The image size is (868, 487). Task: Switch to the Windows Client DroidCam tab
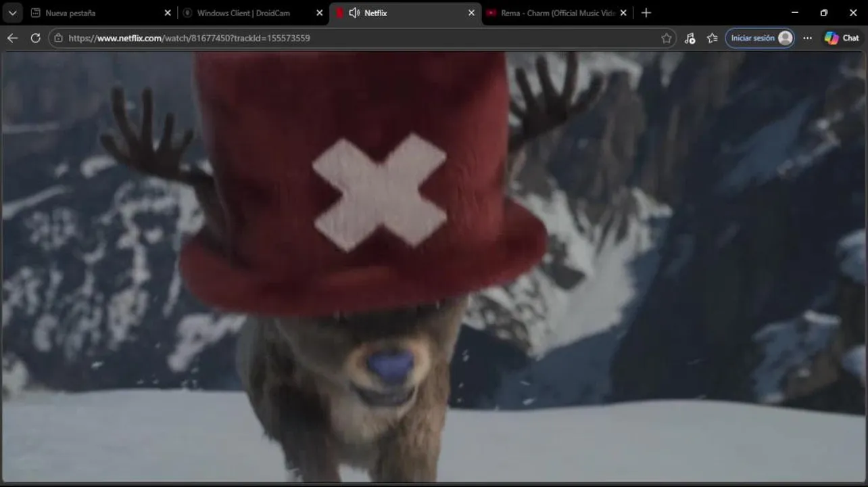[253, 13]
